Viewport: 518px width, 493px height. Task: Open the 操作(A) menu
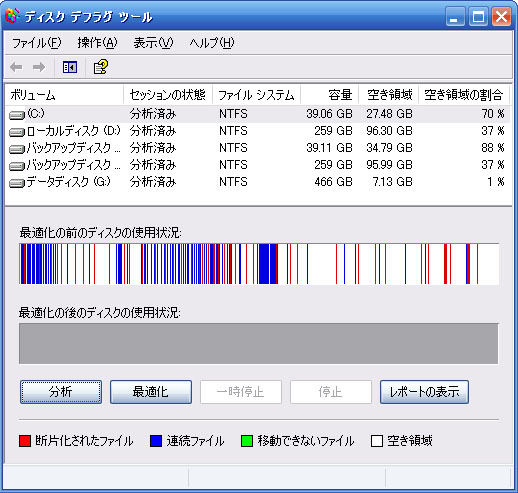[97, 43]
